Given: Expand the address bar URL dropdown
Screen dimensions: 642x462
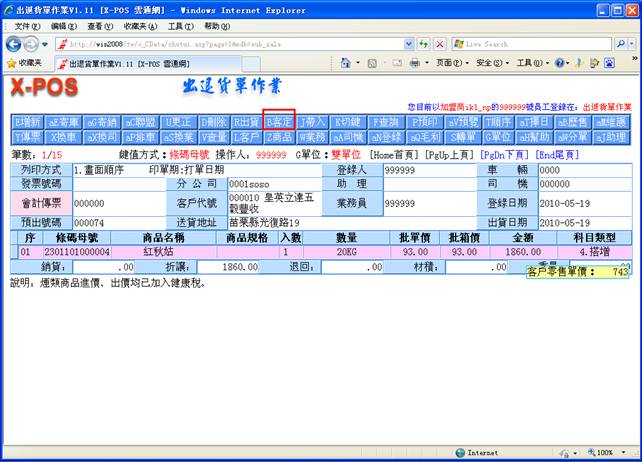Looking at the screenshot, I should click(407, 44).
